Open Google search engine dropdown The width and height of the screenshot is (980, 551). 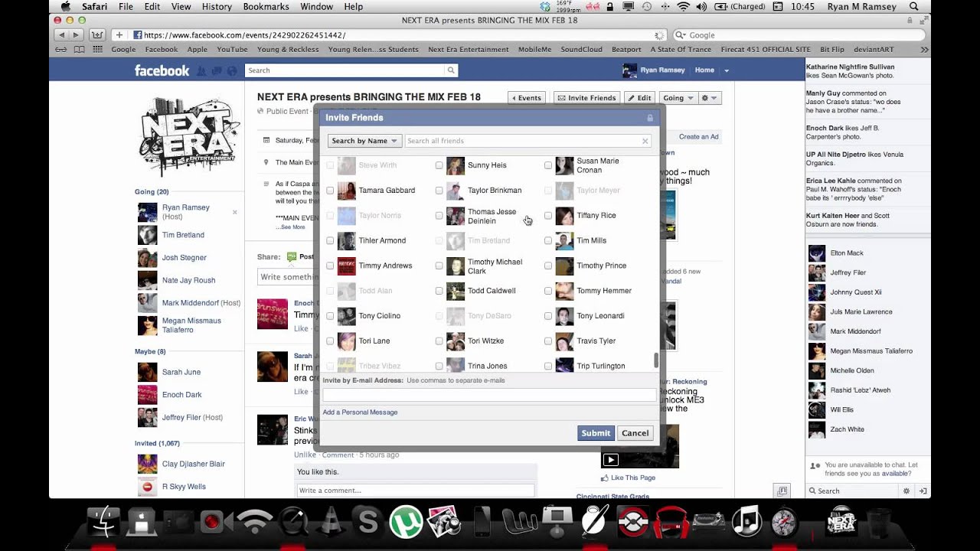[680, 35]
